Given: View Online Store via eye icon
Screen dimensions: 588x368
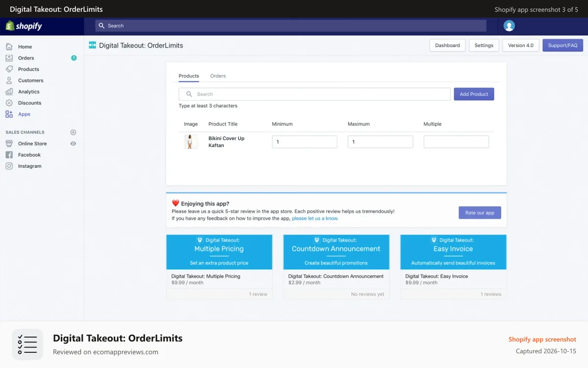Looking at the screenshot, I should (73, 144).
